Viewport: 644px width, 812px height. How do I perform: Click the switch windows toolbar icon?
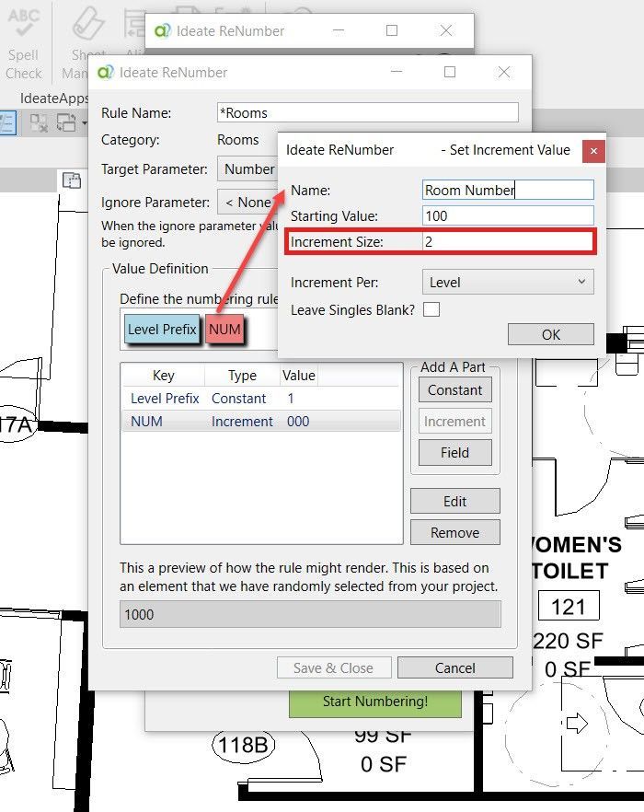[66, 123]
